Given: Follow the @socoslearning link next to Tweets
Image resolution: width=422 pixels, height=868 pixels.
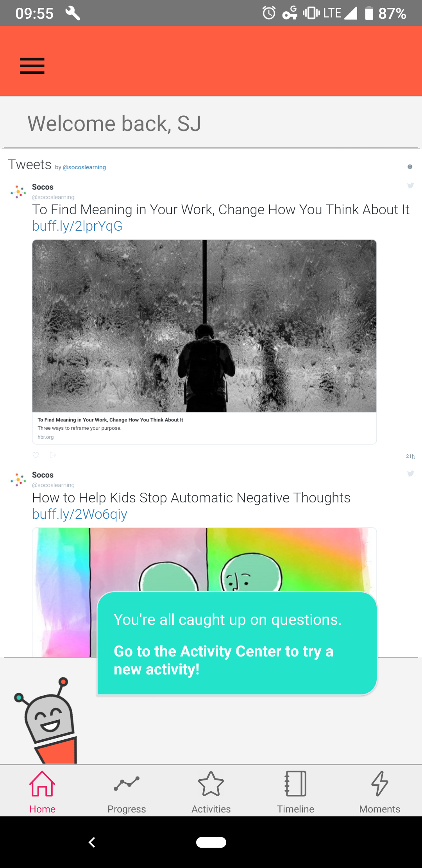Looking at the screenshot, I should [x=84, y=167].
